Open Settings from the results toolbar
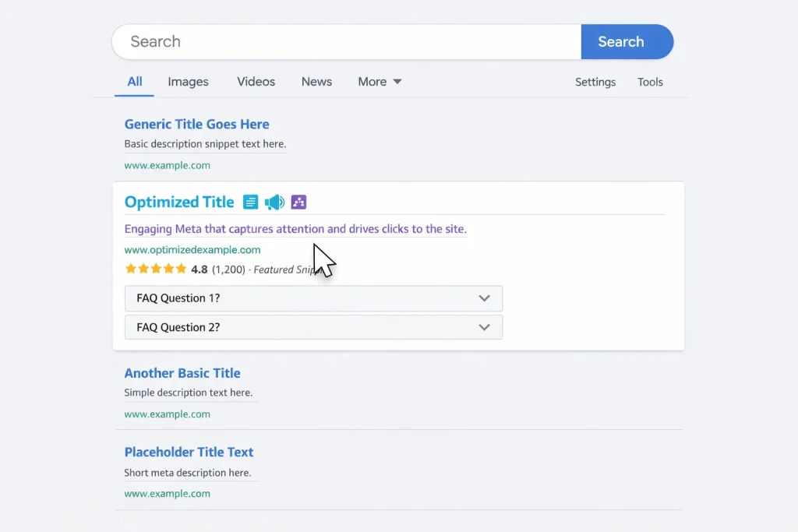 [x=595, y=82]
